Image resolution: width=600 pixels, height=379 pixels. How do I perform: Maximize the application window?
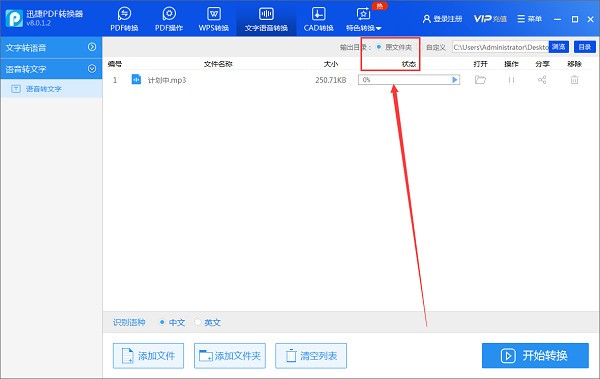(575, 19)
